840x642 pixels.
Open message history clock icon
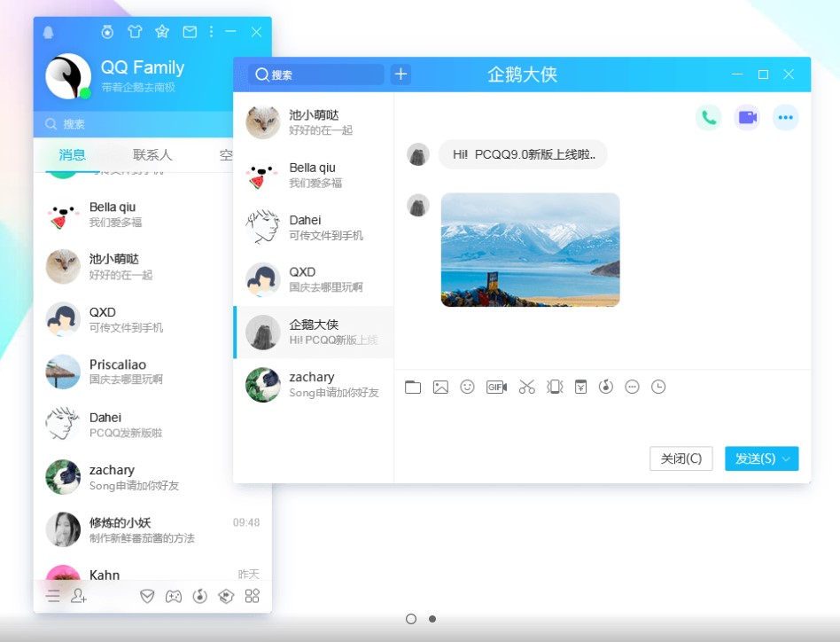[658, 387]
